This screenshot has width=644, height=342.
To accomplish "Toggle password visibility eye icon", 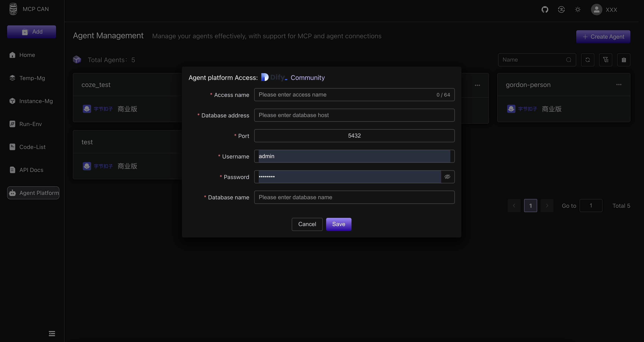I will pyautogui.click(x=447, y=177).
